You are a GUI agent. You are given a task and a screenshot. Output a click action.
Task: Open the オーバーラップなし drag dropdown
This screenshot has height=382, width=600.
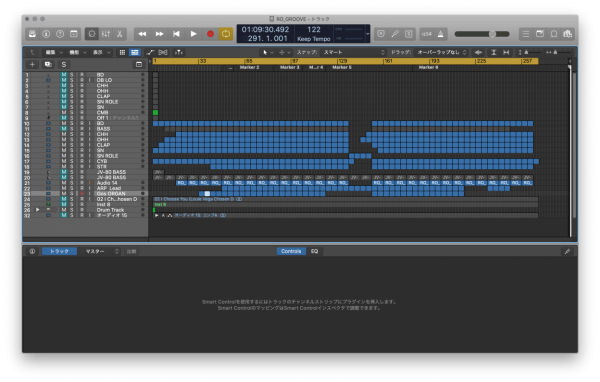tap(442, 52)
